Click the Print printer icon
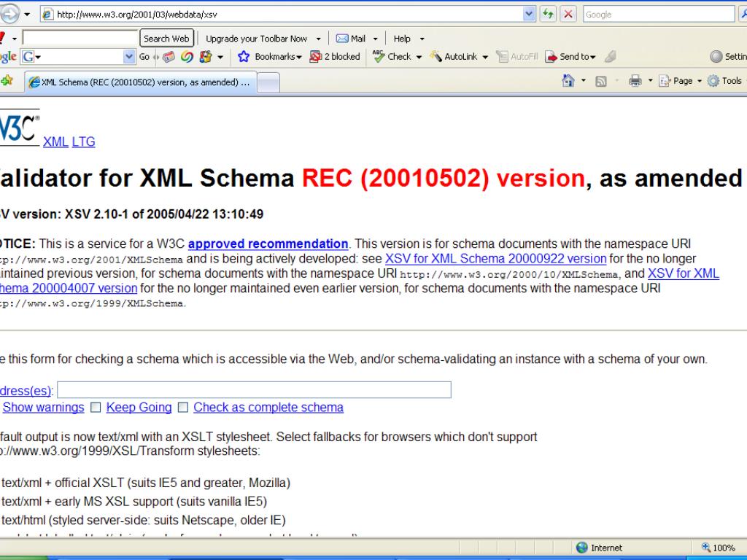The image size is (747, 560). coord(635,81)
